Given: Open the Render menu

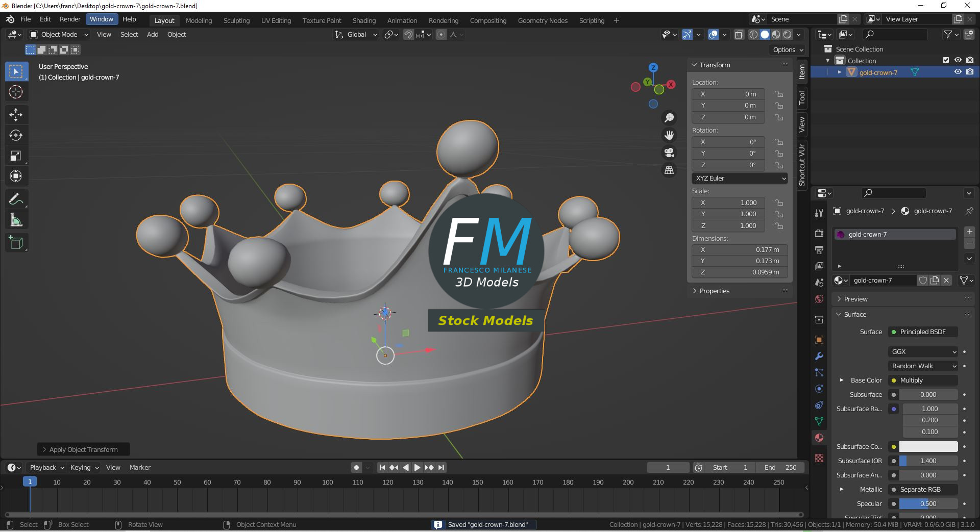Looking at the screenshot, I should coord(70,19).
